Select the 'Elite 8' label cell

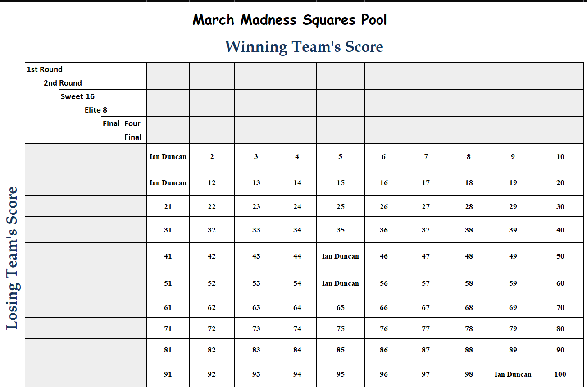96,110
